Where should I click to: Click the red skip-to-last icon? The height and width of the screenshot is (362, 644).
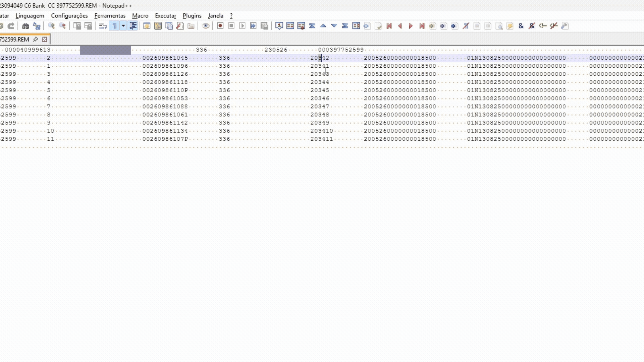pyautogui.click(x=422, y=26)
